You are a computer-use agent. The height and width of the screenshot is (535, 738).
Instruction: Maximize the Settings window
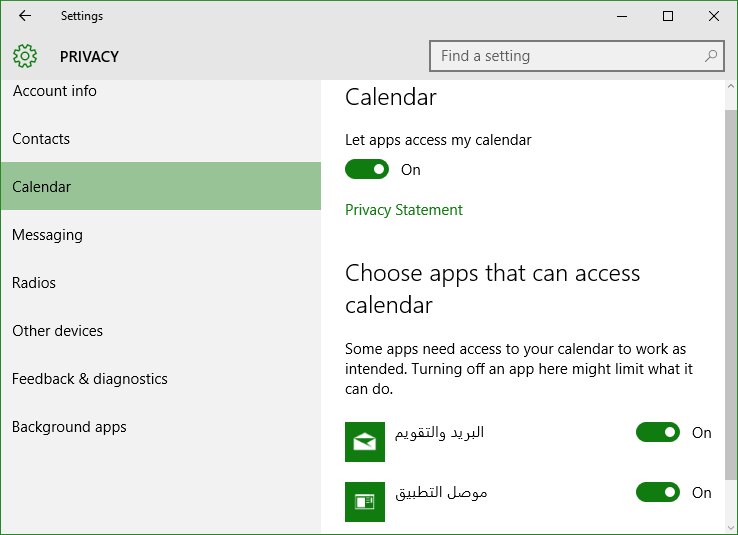click(x=668, y=16)
